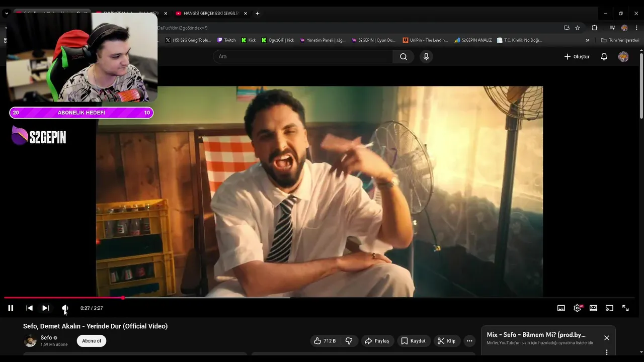Close the Mix - Sefo playlist panel

[607, 338]
